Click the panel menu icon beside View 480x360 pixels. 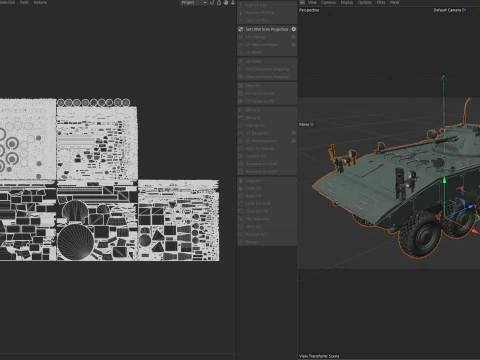(302, 2)
